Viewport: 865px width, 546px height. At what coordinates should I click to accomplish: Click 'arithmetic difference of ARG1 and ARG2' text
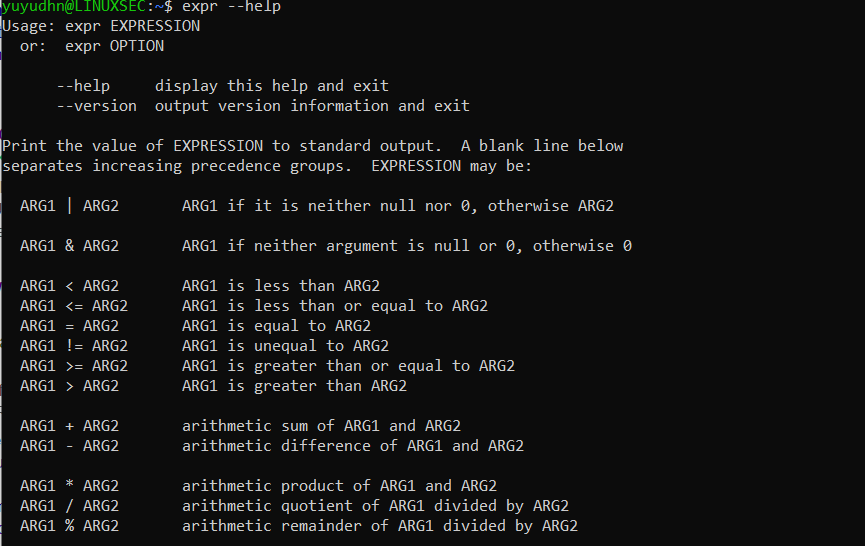(353, 446)
